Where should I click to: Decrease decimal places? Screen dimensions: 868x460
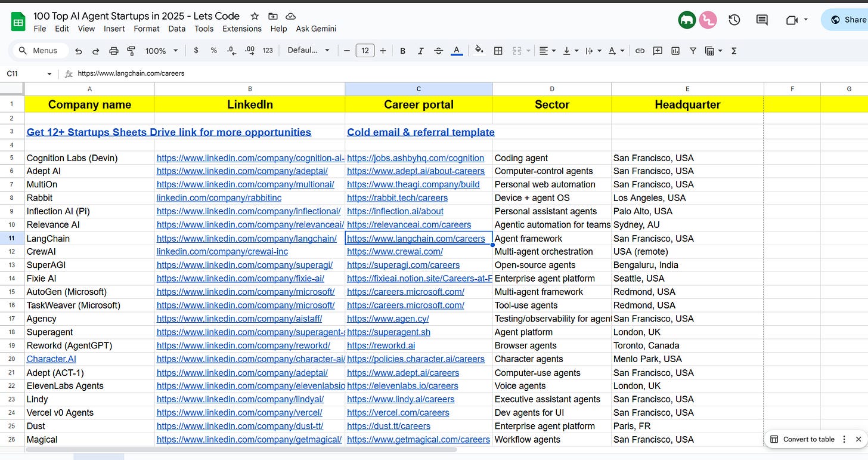[x=231, y=51]
